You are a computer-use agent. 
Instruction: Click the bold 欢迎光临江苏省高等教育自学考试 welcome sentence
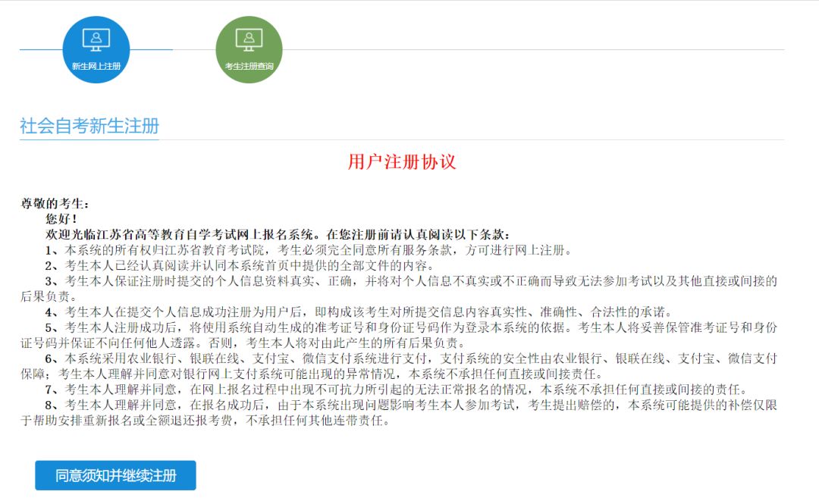tap(278, 234)
